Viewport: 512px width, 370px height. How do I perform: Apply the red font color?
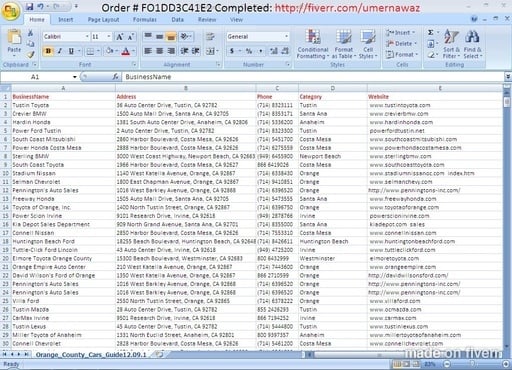[x=126, y=51]
